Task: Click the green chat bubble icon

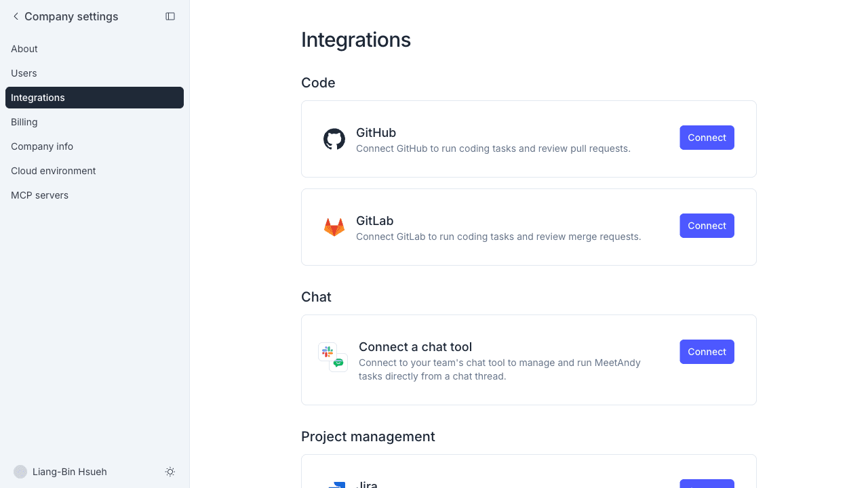Action: 338,363
